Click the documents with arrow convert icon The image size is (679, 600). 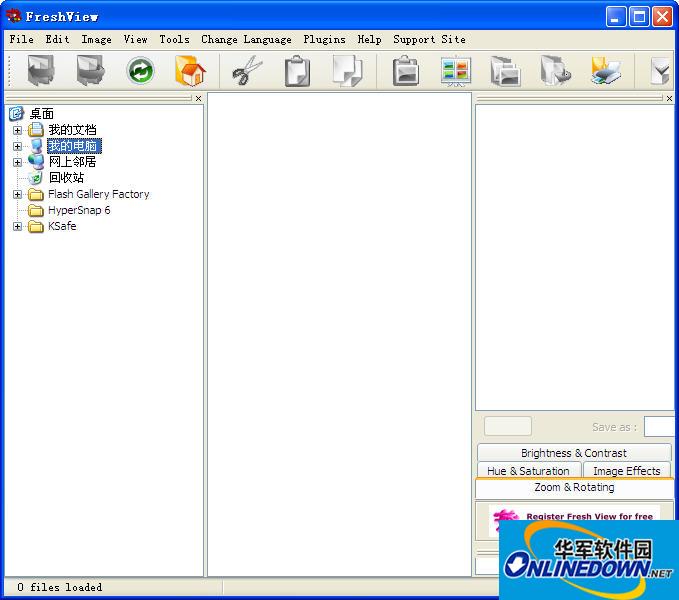(x=556, y=71)
